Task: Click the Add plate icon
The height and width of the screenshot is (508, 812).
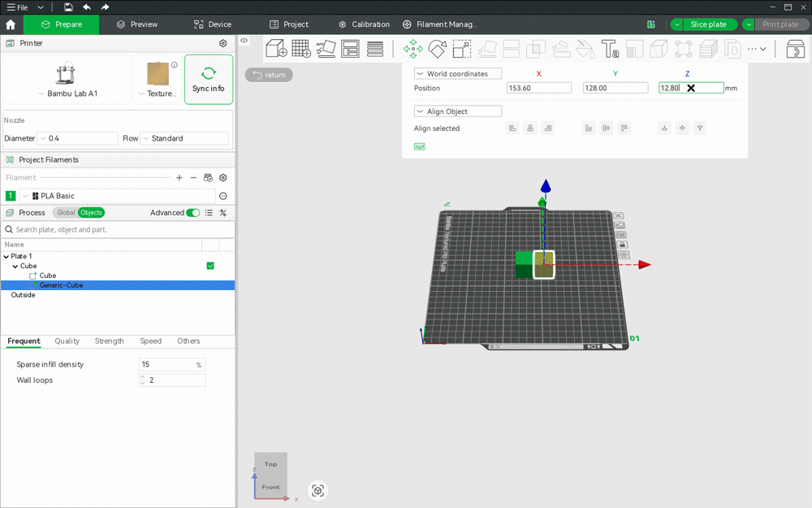Action: click(301, 49)
